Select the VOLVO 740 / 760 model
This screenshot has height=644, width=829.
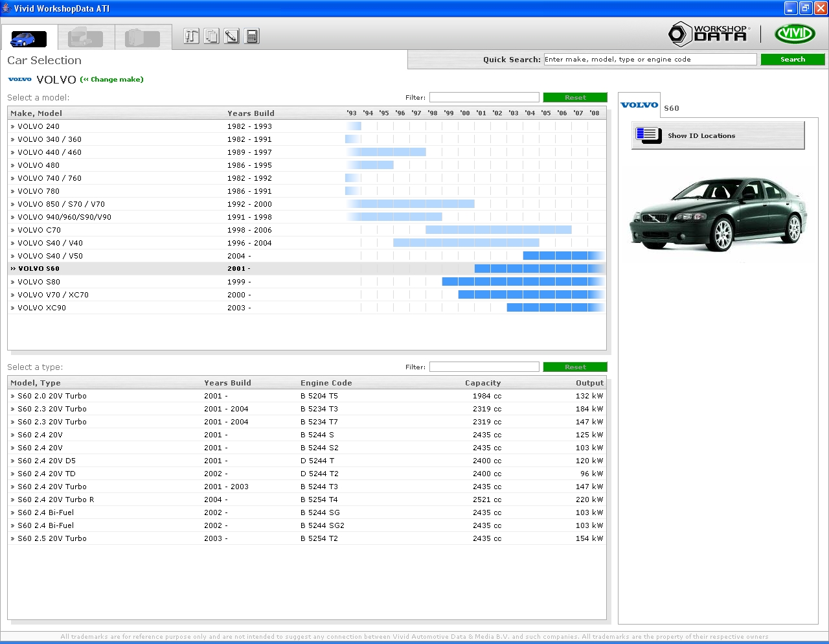[307, 178]
